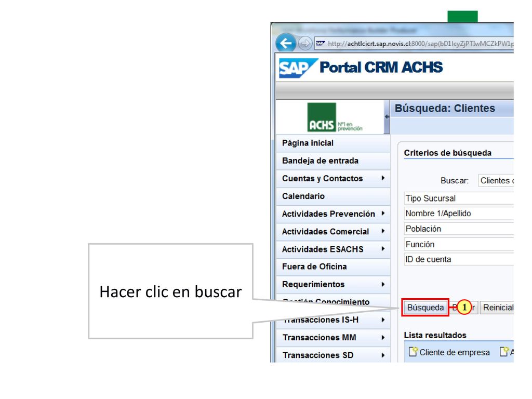
Task: Expand Transacciones IS-H submenu arrow
Action: 383,320
